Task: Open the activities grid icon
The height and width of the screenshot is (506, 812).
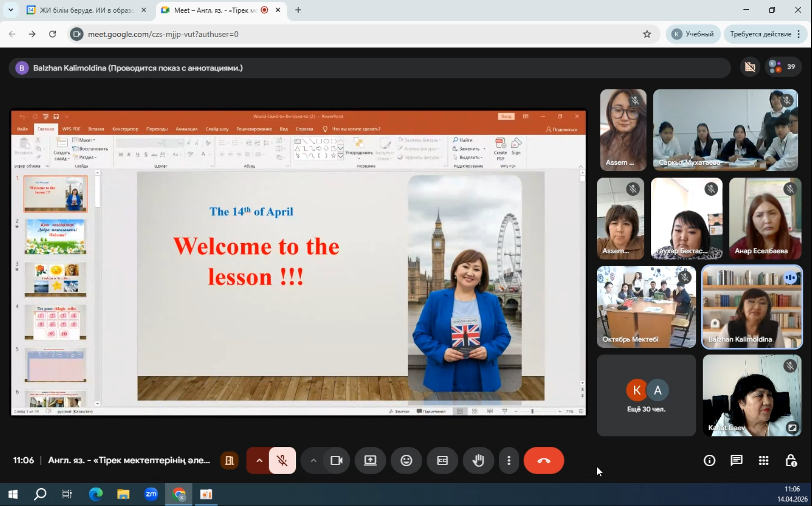Action: [x=764, y=460]
